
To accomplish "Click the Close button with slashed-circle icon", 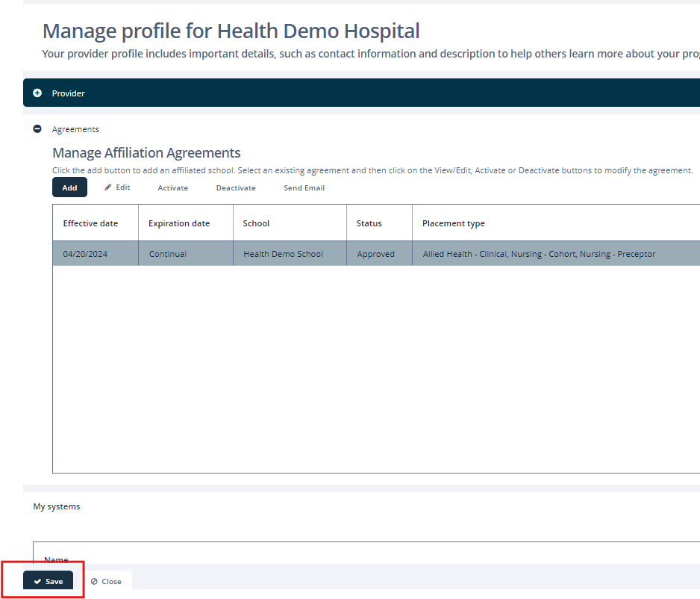I will 106,581.
